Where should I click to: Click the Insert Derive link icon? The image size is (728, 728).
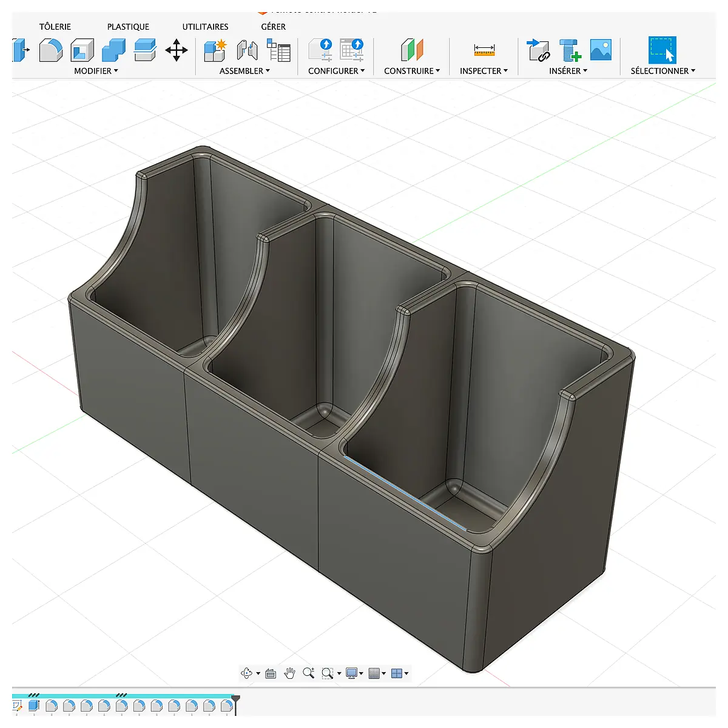[x=538, y=50]
